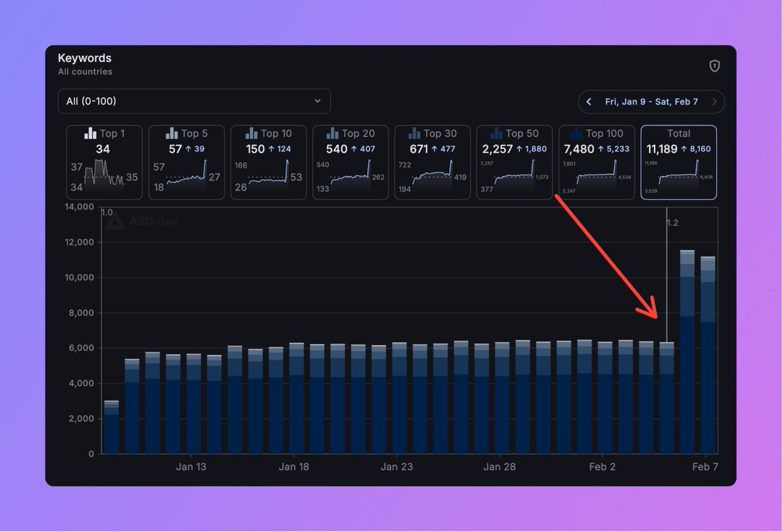
Task: Click the bar above the Jan 23 label
Action: pyautogui.click(x=399, y=399)
